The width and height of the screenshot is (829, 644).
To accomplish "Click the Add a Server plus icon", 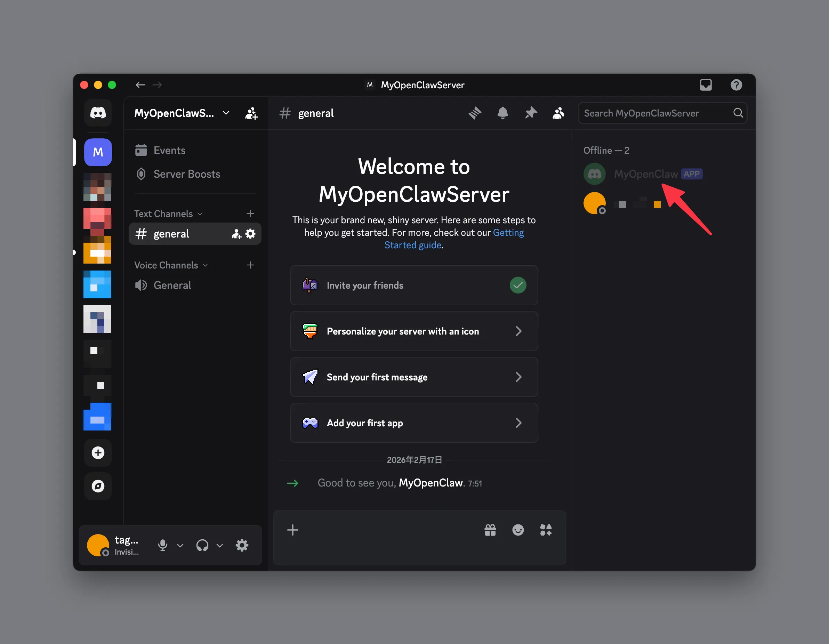I will [98, 453].
